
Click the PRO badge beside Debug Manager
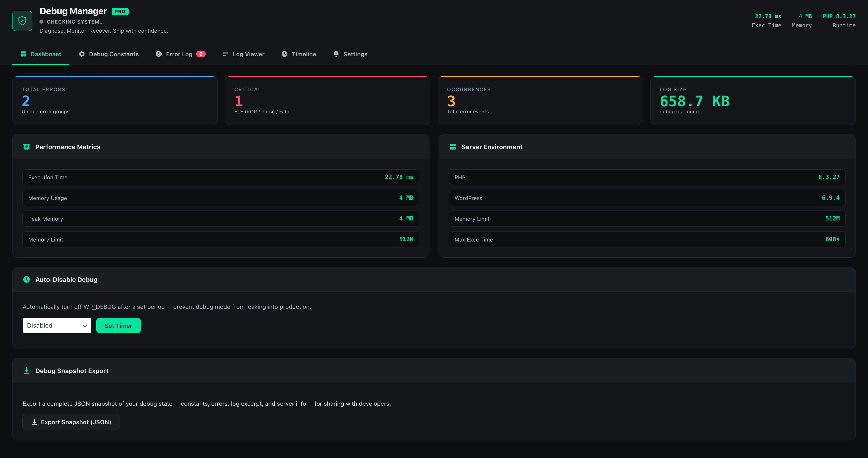[120, 11]
